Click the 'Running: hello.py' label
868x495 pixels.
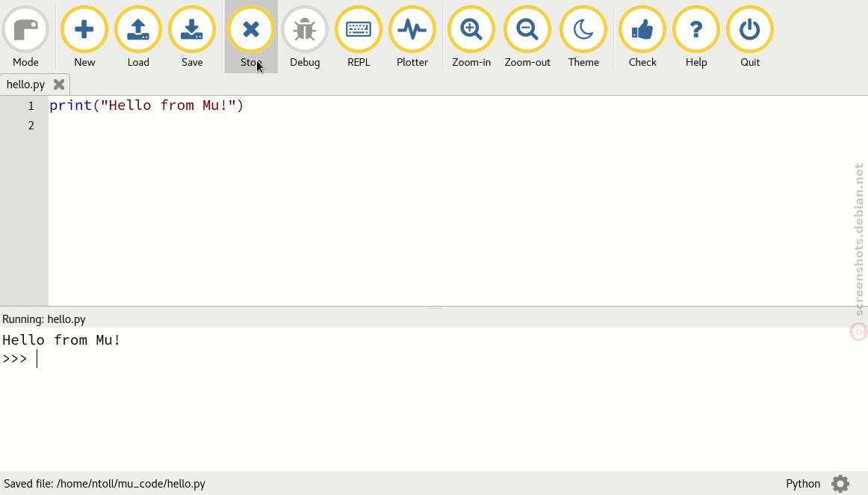[44, 319]
